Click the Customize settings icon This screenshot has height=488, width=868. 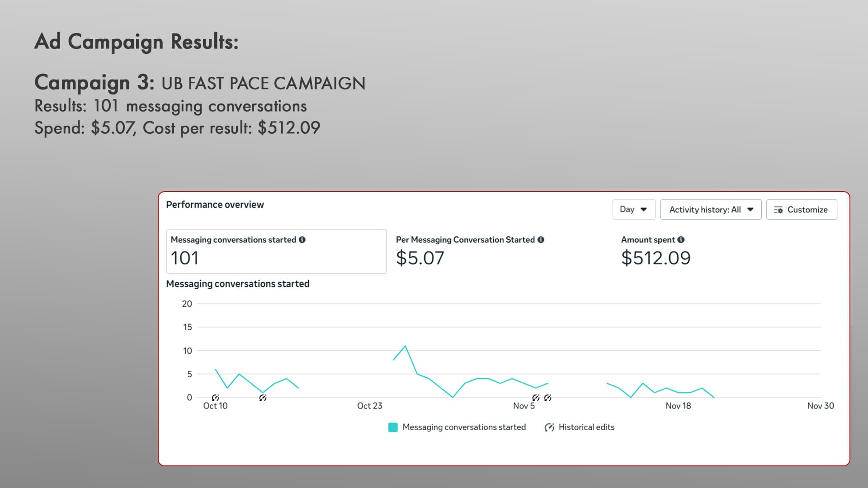click(x=778, y=210)
